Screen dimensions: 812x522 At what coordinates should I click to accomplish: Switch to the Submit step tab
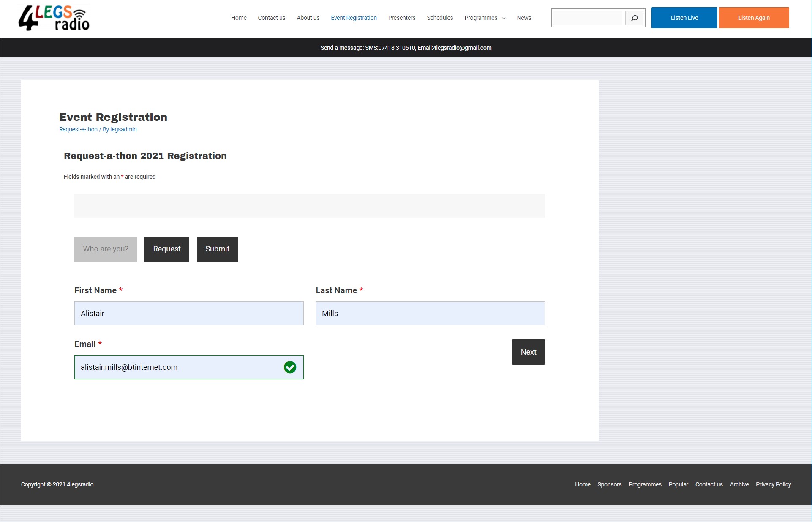(x=217, y=249)
